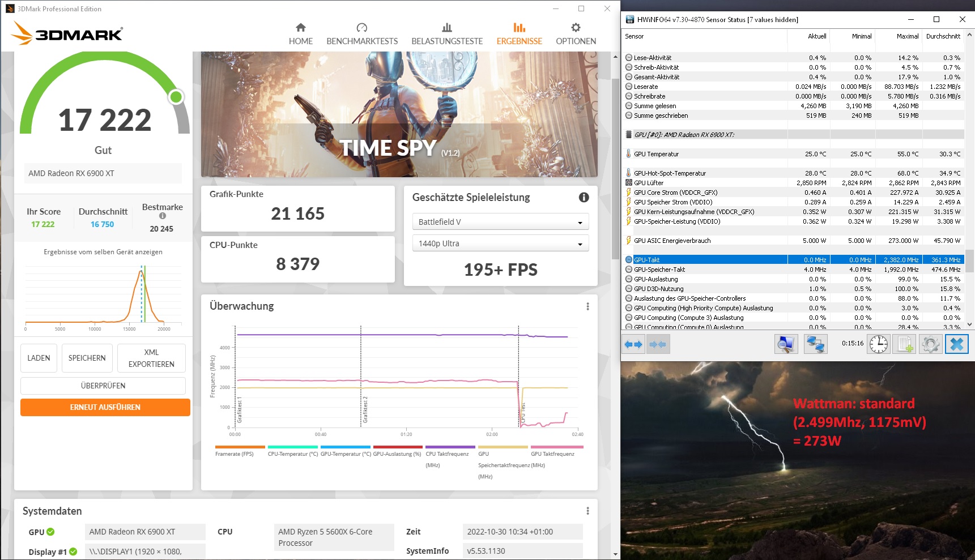The height and width of the screenshot is (560, 975).
Task: Start logging with the sheet-plus icon in HWiNFO
Action: pyautogui.click(x=904, y=344)
